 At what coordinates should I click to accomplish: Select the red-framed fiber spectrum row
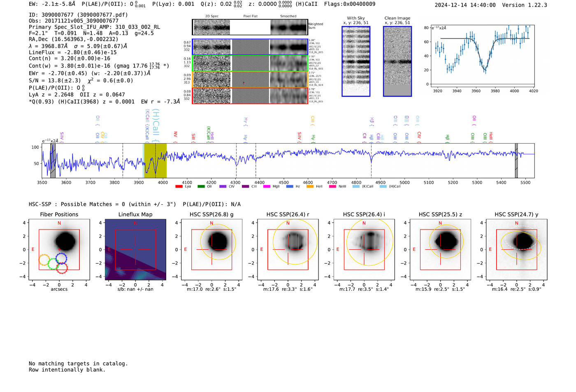point(250,95)
